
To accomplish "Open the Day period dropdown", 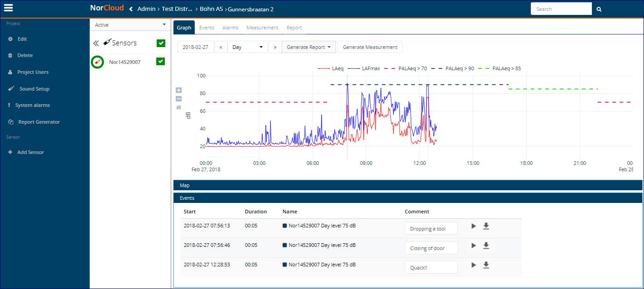I will (x=247, y=47).
